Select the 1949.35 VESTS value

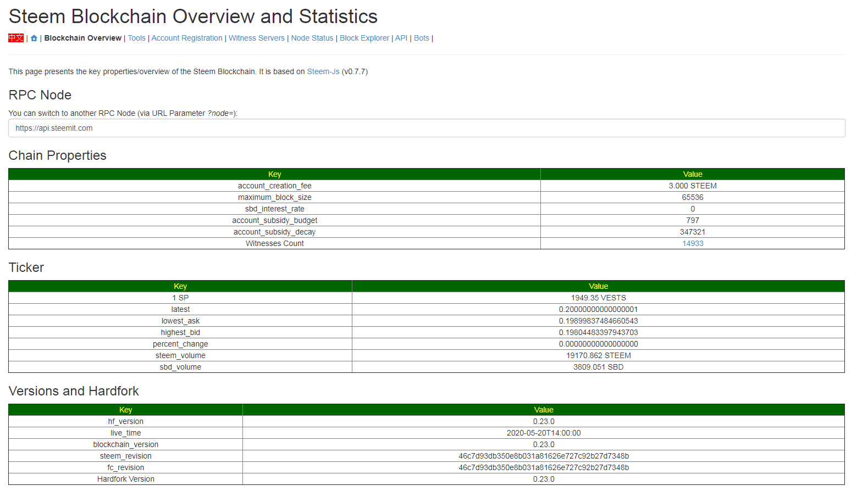pyautogui.click(x=599, y=298)
